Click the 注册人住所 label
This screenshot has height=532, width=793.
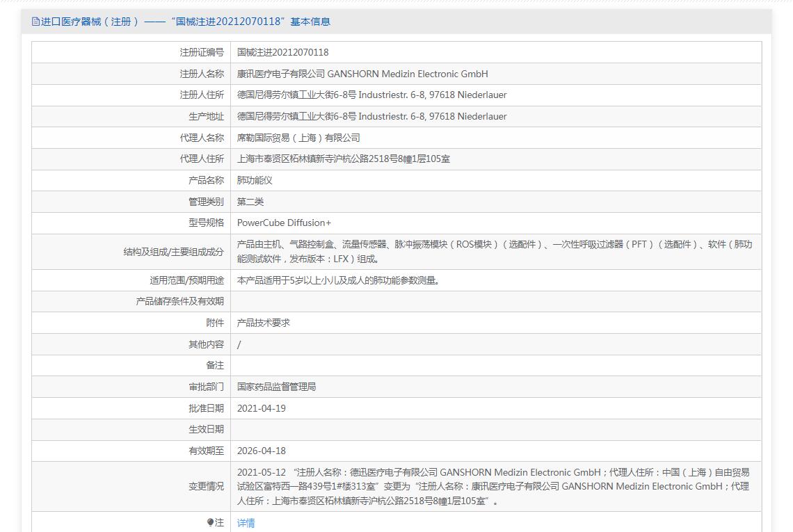[x=202, y=95]
